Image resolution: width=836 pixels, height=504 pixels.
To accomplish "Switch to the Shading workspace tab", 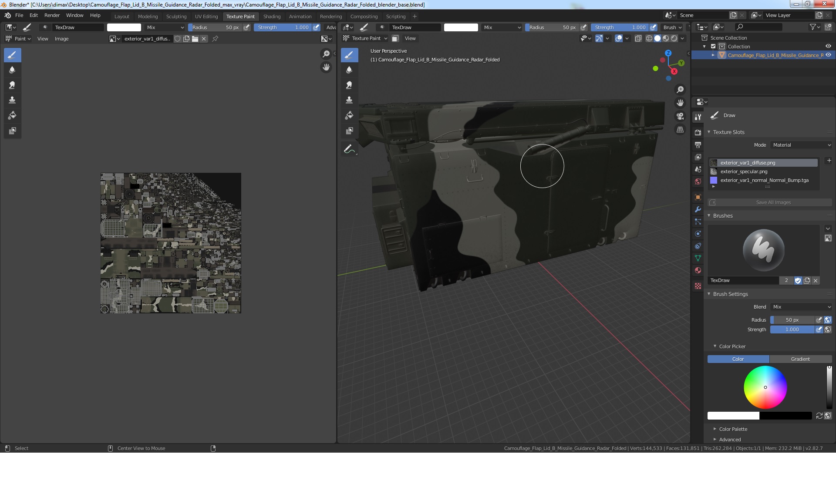I will pyautogui.click(x=272, y=17).
